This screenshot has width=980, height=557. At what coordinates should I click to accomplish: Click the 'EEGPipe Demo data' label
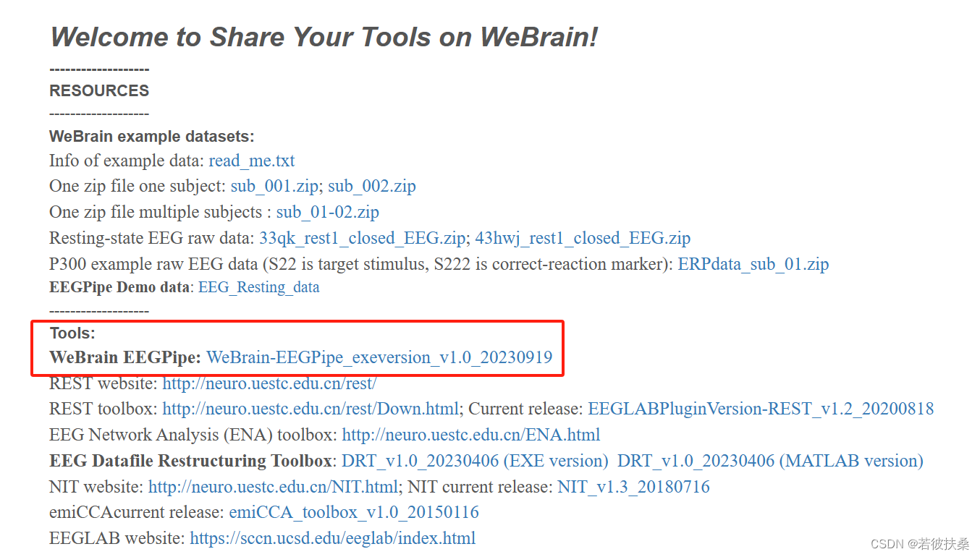click(119, 287)
